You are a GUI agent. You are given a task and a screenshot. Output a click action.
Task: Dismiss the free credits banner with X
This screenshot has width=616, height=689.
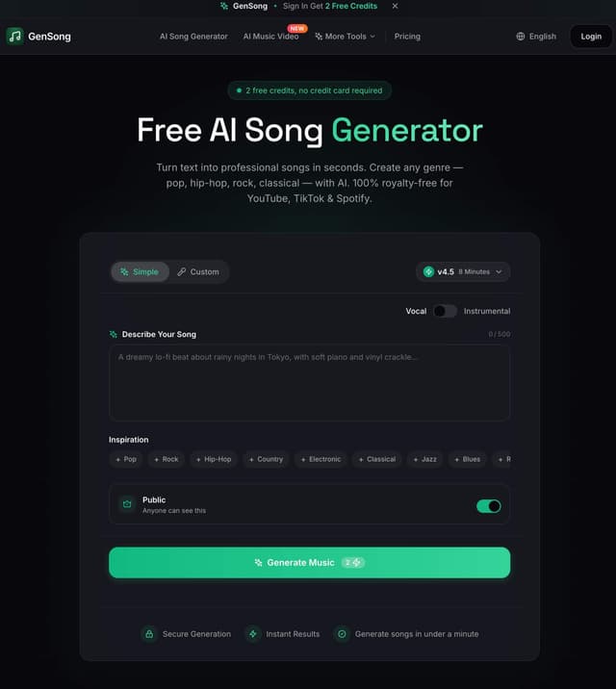click(395, 6)
